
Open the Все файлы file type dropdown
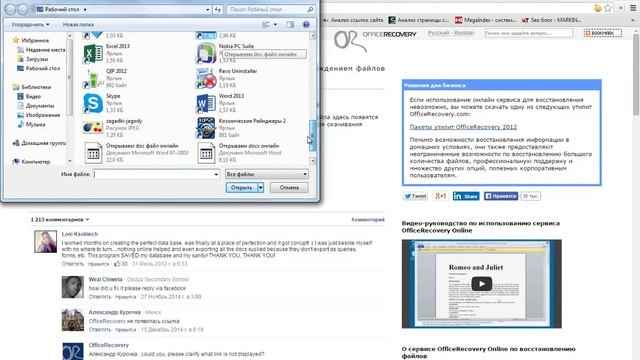267,174
